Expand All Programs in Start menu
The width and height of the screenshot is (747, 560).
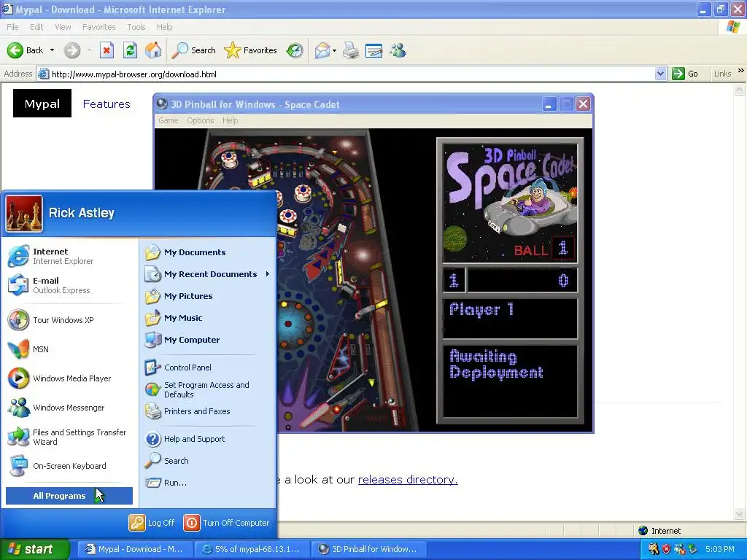point(69,496)
